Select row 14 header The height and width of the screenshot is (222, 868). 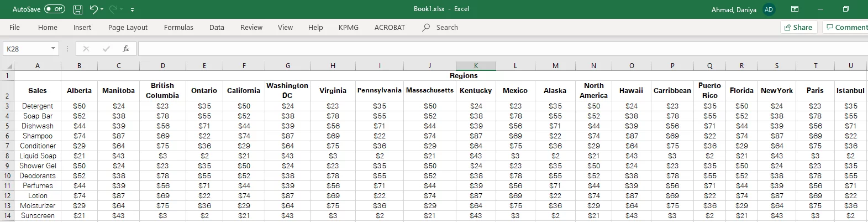point(7,215)
